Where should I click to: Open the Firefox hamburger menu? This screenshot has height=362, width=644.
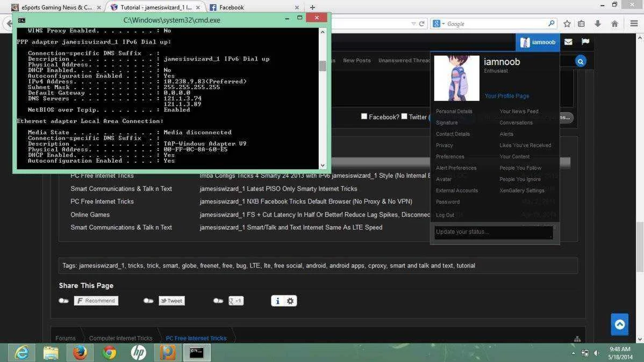(634, 24)
